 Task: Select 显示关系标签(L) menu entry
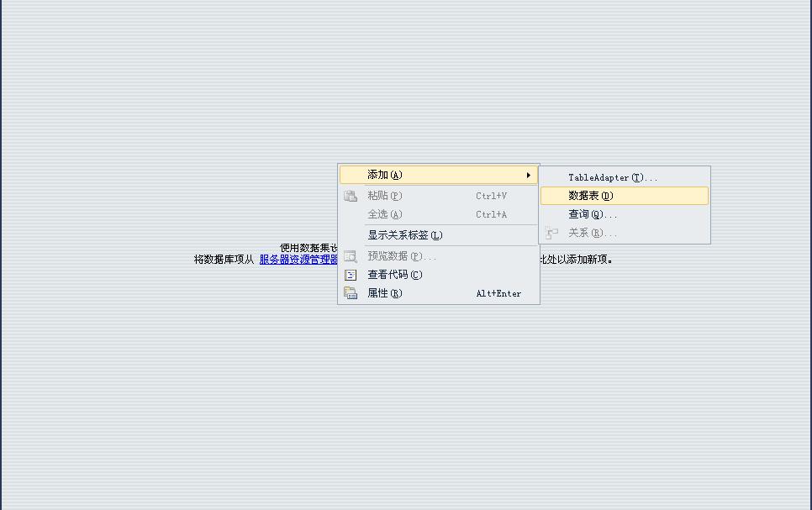click(x=438, y=235)
